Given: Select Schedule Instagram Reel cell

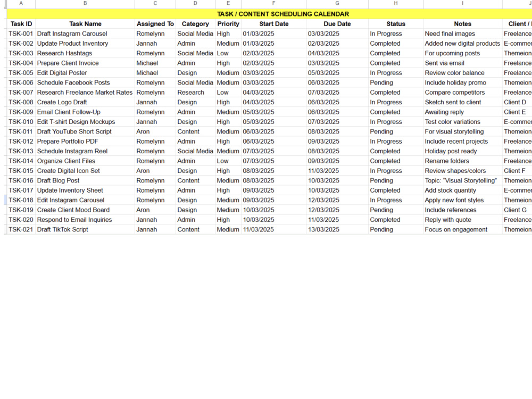Looking at the screenshot, I should pos(85,151).
